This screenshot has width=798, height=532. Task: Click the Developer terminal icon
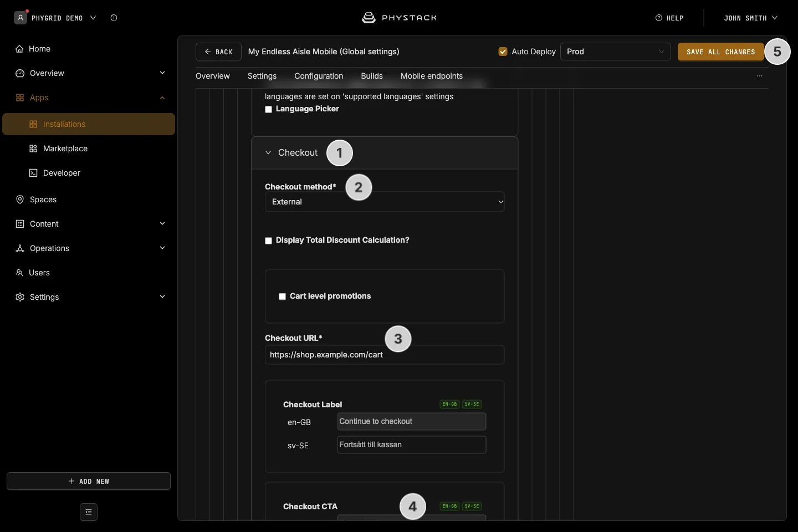coord(33,173)
